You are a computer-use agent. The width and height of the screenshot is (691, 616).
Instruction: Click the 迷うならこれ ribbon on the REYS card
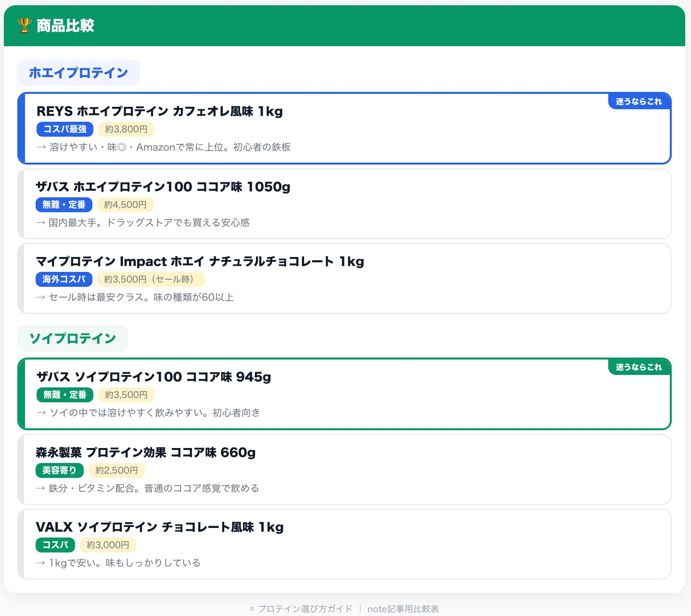tap(639, 101)
